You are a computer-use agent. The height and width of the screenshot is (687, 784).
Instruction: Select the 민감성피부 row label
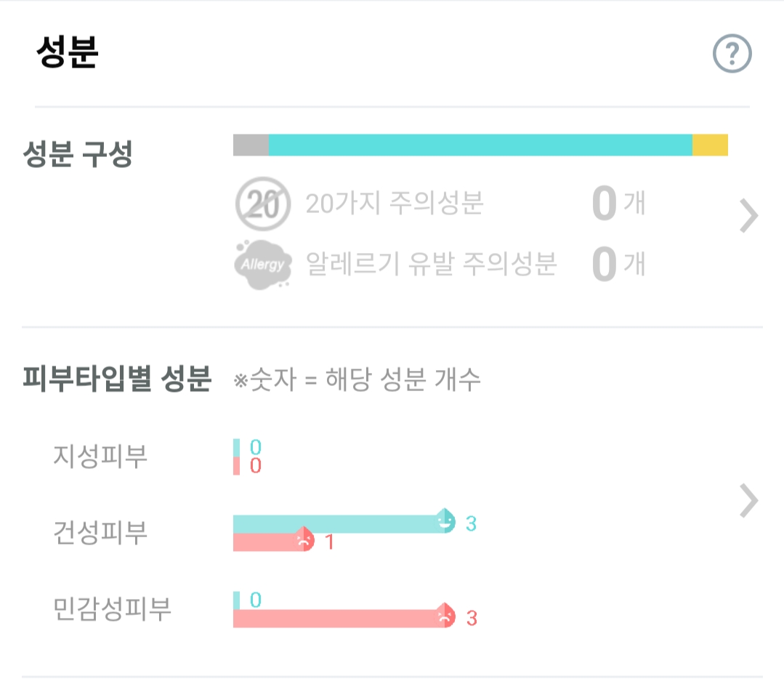click(113, 609)
